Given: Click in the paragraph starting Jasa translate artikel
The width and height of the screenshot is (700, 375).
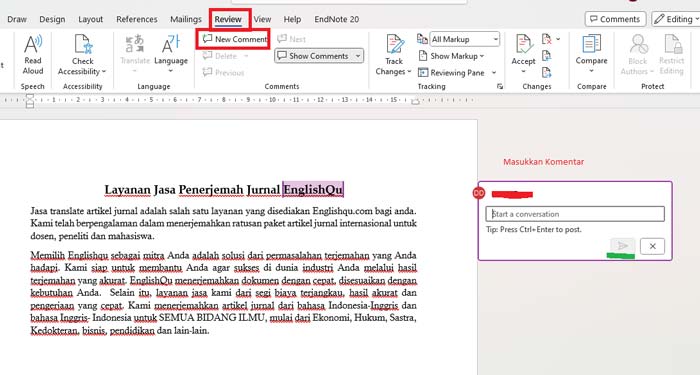Looking at the screenshot, I should click(223, 223).
